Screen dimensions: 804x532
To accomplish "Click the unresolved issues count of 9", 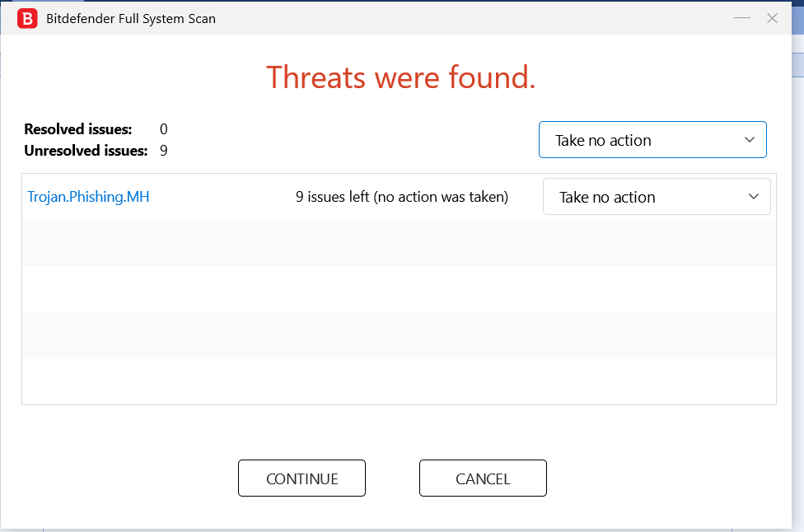I will (164, 151).
